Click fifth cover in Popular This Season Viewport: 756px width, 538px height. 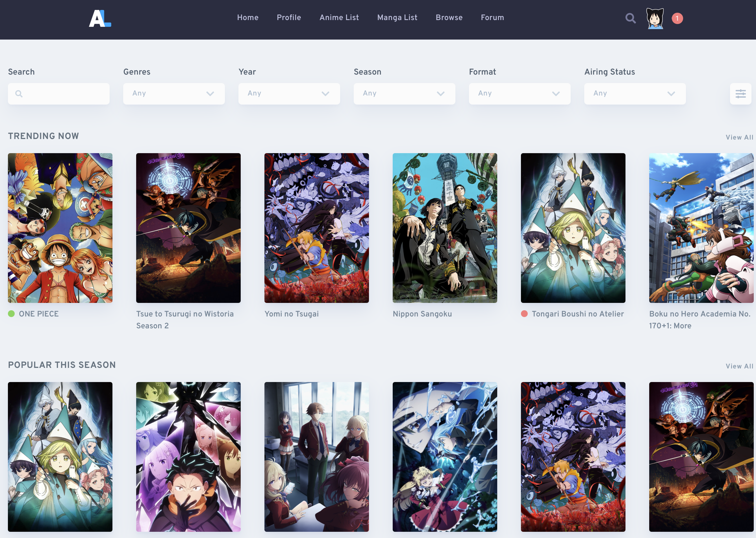pos(573,457)
